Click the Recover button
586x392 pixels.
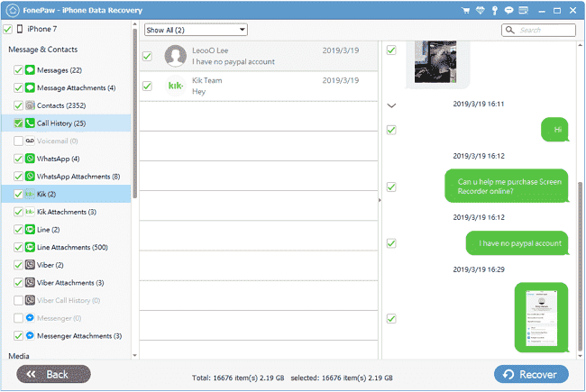[x=531, y=374]
